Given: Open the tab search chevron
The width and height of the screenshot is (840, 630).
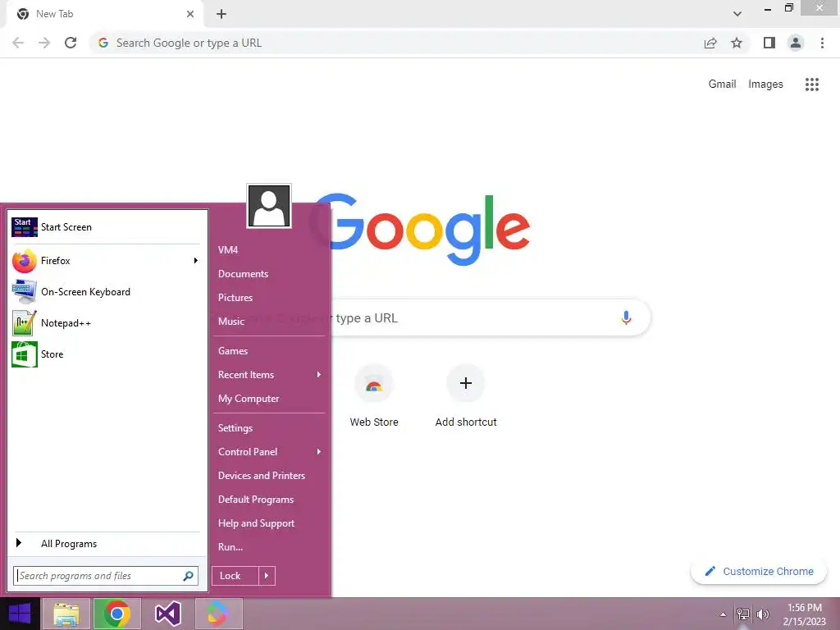Looking at the screenshot, I should (x=737, y=14).
